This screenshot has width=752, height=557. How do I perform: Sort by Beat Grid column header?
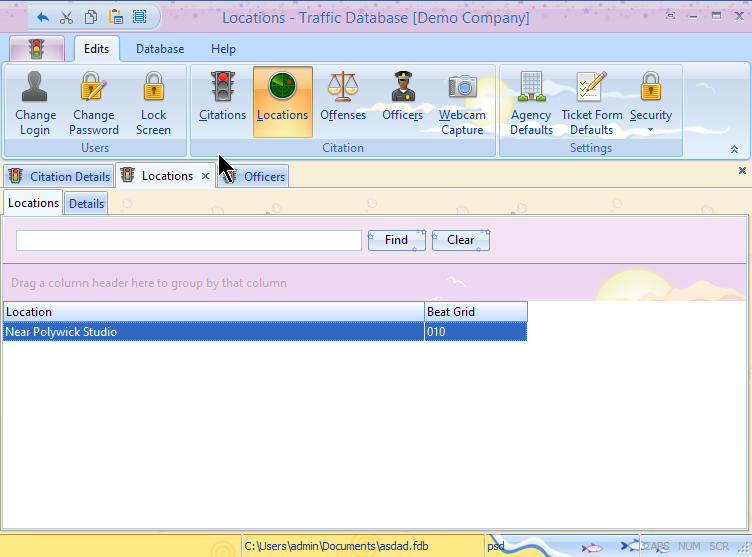click(x=476, y=312)
